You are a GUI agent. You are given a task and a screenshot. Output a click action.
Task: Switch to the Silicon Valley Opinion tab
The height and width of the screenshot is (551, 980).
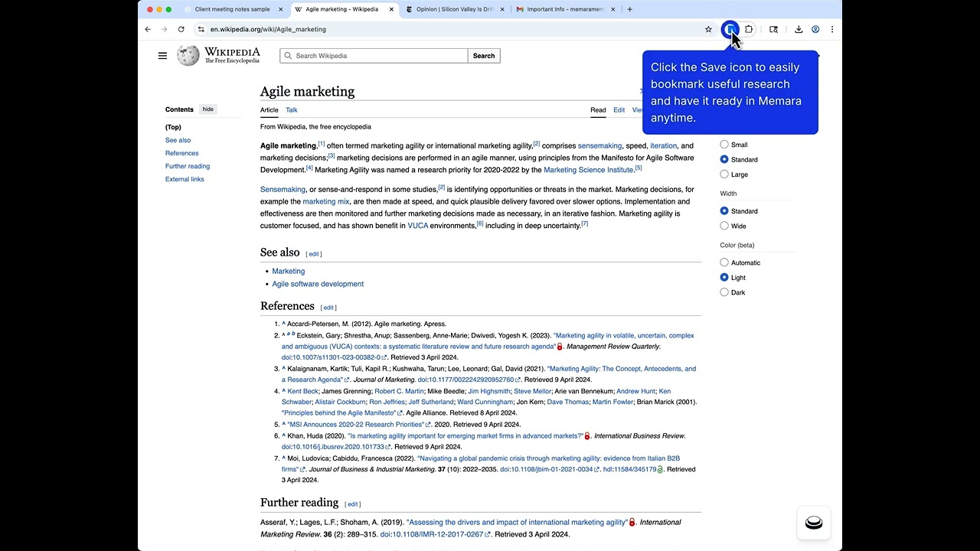455,9
